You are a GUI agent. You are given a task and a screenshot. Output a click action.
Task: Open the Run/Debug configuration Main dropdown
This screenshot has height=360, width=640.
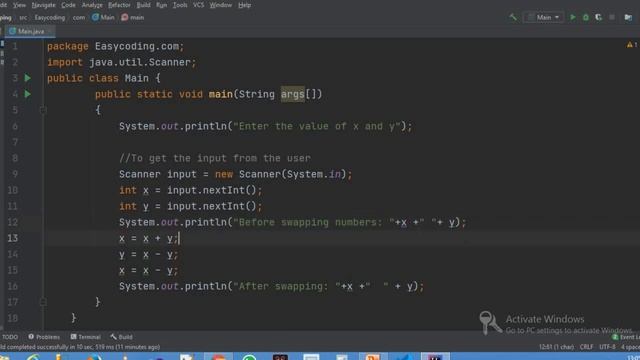544,17
